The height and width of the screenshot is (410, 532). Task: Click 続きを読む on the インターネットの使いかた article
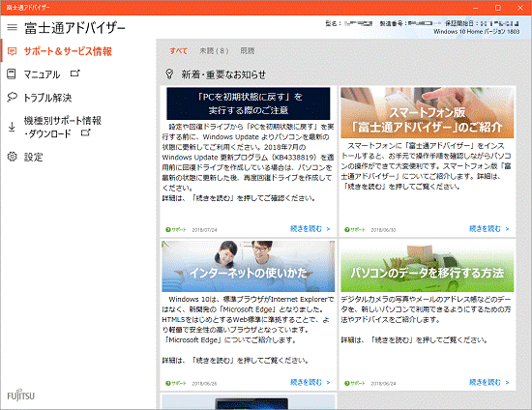[x=310, y=383]
